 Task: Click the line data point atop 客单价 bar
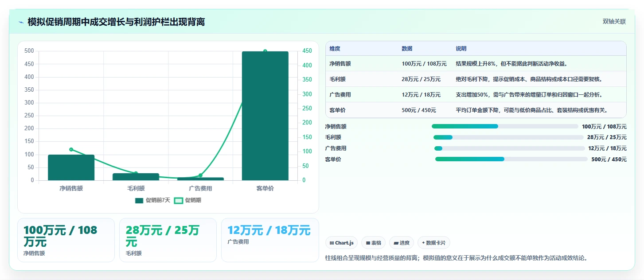click(x=265, y=51)
